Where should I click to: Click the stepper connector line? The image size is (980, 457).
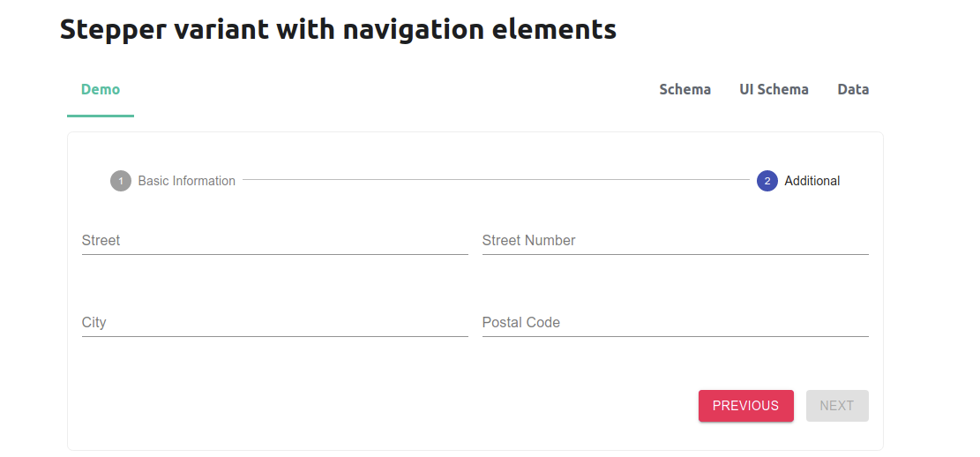(x=497, y=179)
